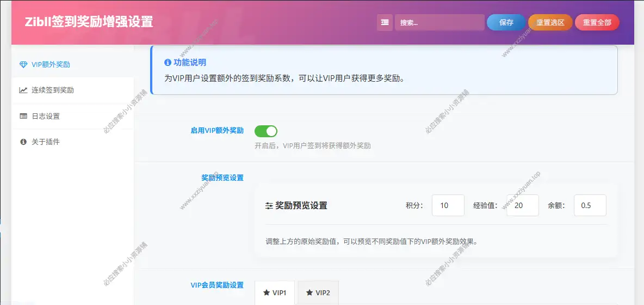Viewport: 644px width, 305px height.
Task: Open the 连续签到奖励 sidebar section
Action: (x=52, y=90)
